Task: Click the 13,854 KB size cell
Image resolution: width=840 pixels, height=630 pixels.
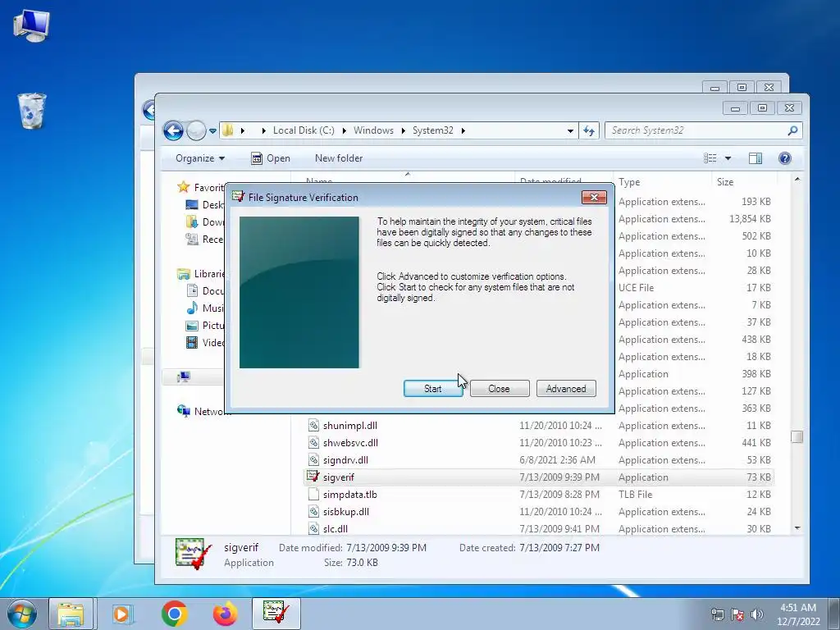Action: tap(750, 218)
